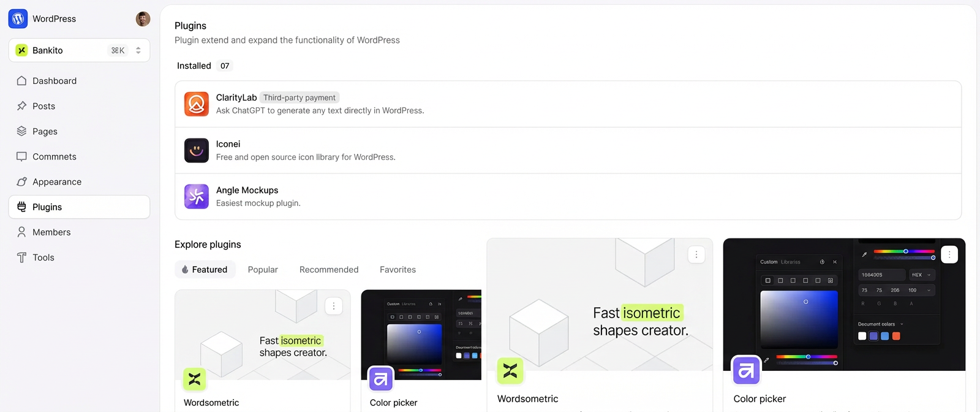The width and height of the screenshot is (980, 412).
Task: Open the Members page
Action: [x=51, y=232]
